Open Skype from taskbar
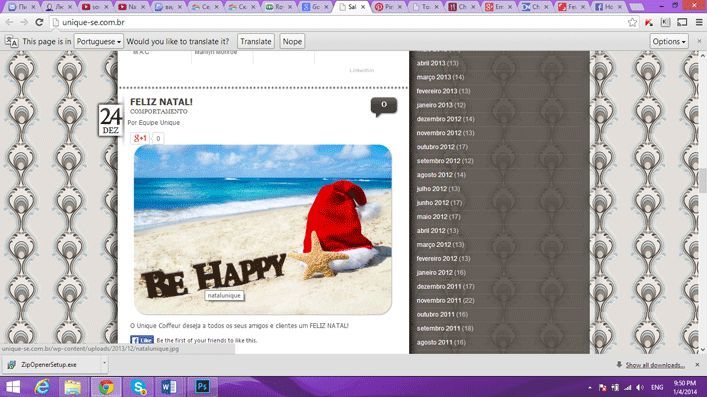Screen dimensions: 707x397 click(x=139, y=387)
